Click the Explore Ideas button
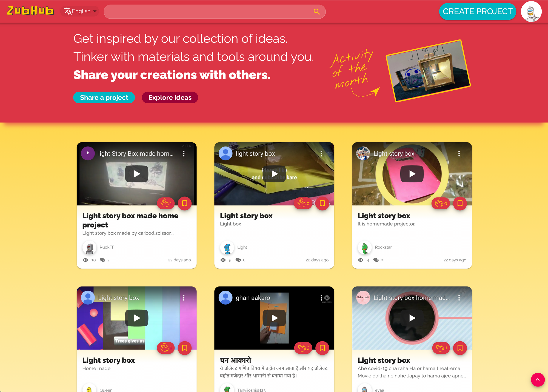 pyautogui.click(x=170, y=98)
